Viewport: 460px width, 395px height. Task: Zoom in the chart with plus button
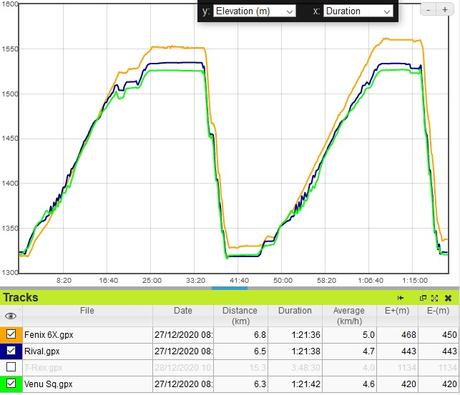coord(445,10)
